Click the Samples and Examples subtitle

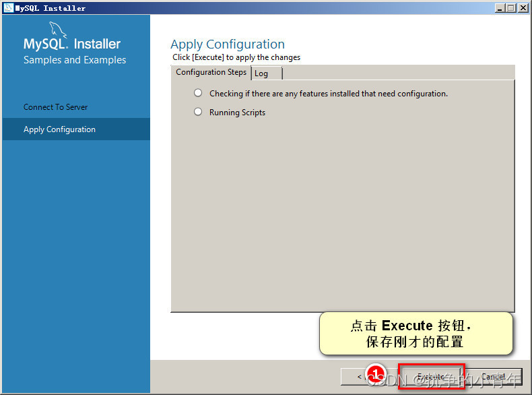pos(75,60)
